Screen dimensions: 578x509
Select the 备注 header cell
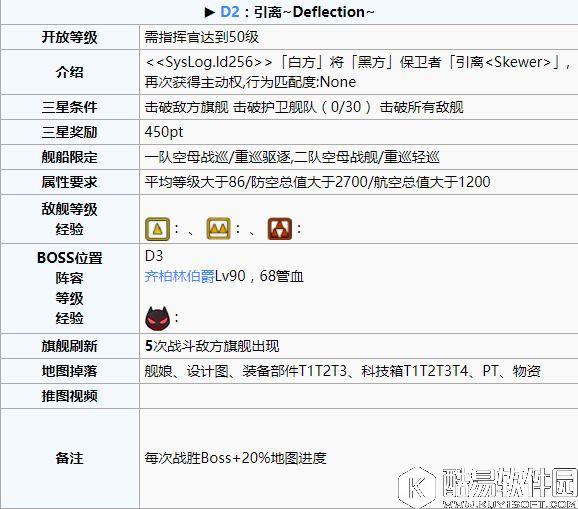click(x=70, y=458)
